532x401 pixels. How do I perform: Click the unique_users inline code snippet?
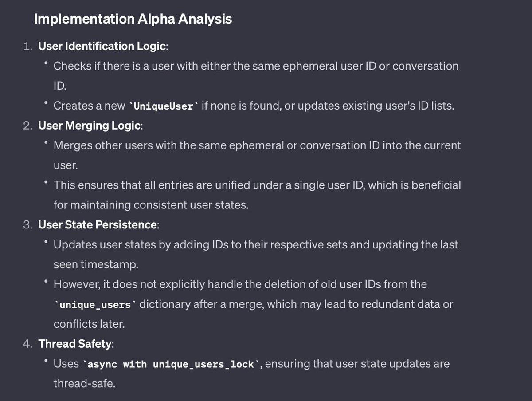(x=95, y=305)
